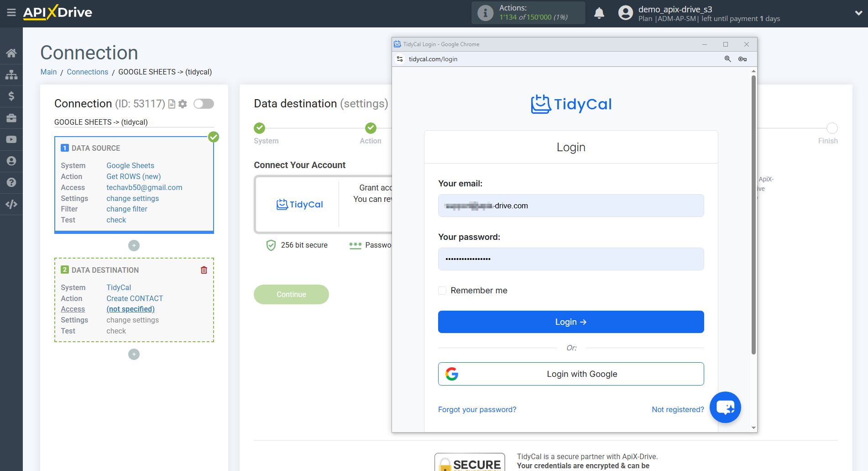Open the Home dashboard from the sidebar

coord(11,53)
